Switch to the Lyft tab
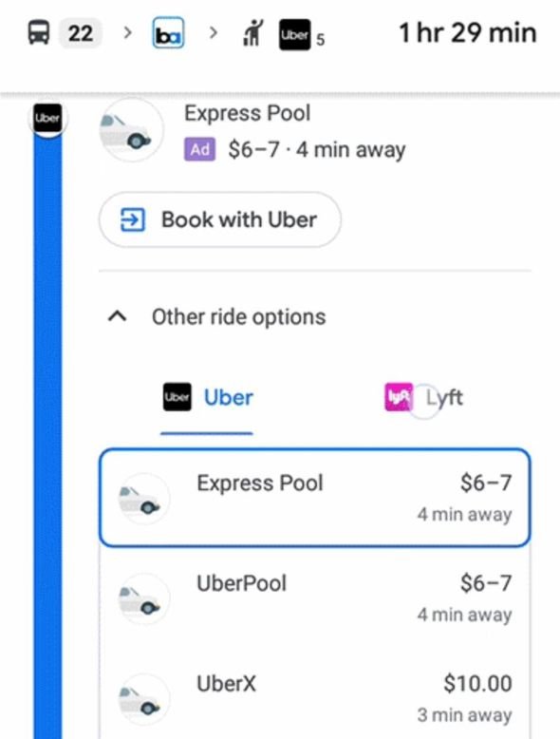The height and width of the screenshot is (739, 560). 424,398
